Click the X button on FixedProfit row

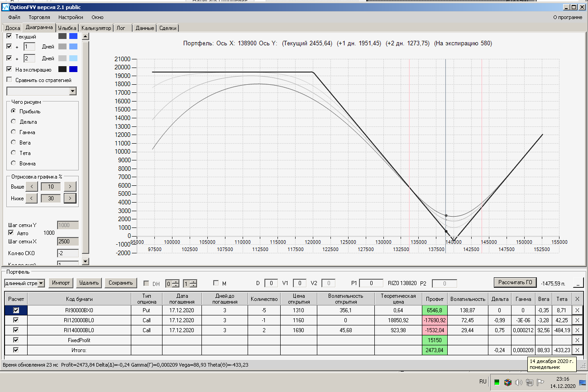coord(577,340)
